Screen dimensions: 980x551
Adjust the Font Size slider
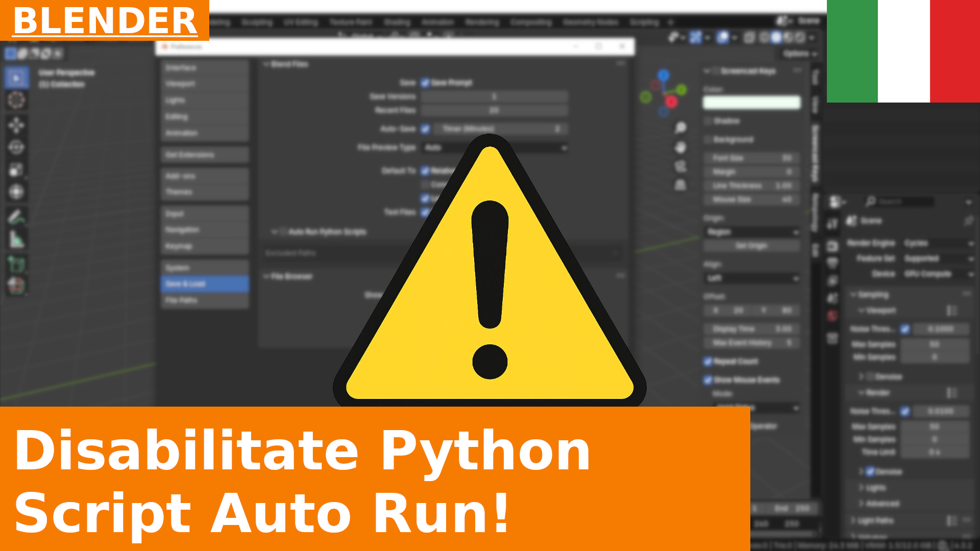(x=752, y=158)
